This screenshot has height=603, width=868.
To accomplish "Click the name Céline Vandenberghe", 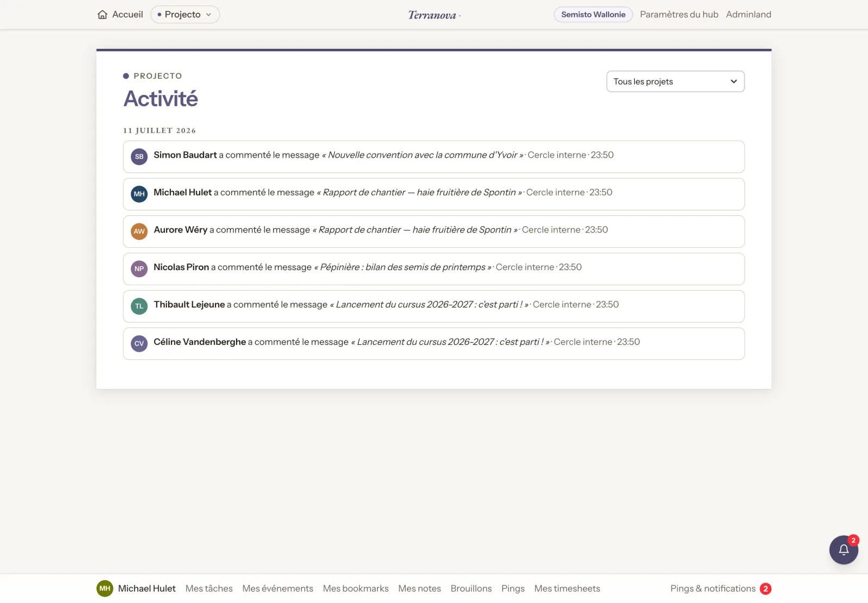I will (x=200, y=342).
